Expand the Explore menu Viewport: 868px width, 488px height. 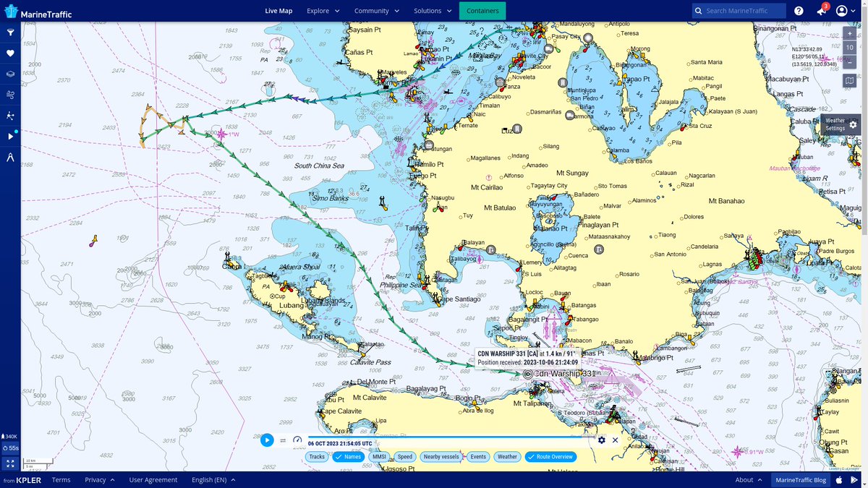323,11
